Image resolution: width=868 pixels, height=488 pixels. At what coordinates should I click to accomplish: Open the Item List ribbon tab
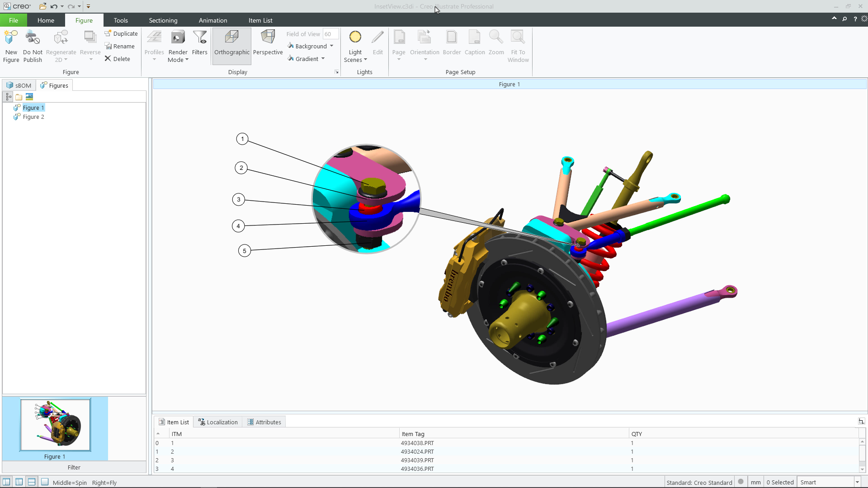[260, 20]
